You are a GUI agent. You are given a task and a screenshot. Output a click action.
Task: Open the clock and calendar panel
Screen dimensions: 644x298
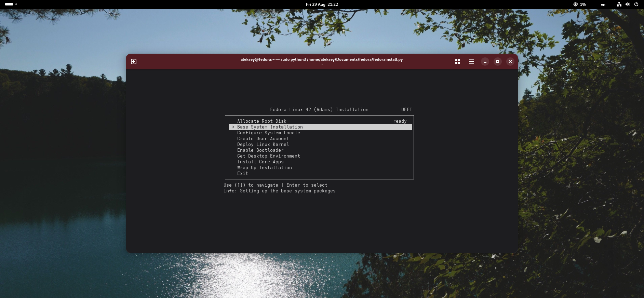tap(322, 4)
